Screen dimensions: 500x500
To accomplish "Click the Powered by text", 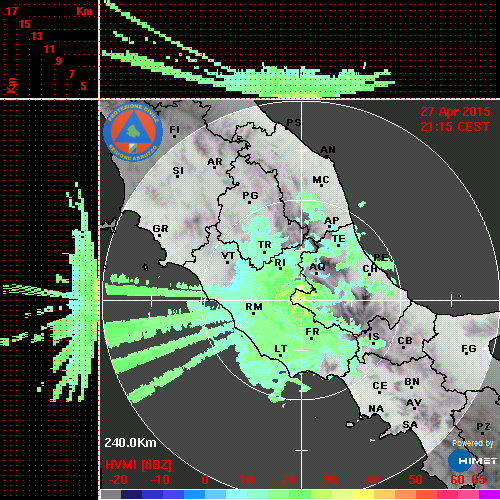I will (x=473, y=443).
